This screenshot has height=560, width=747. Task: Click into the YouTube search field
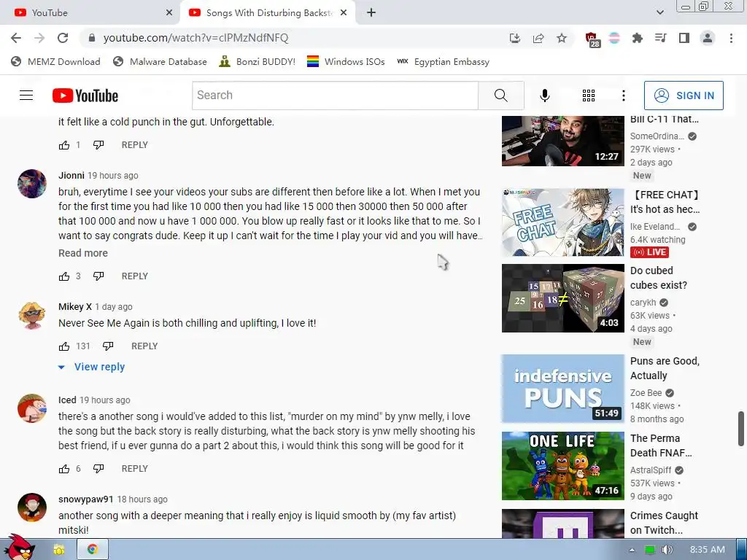335,96
